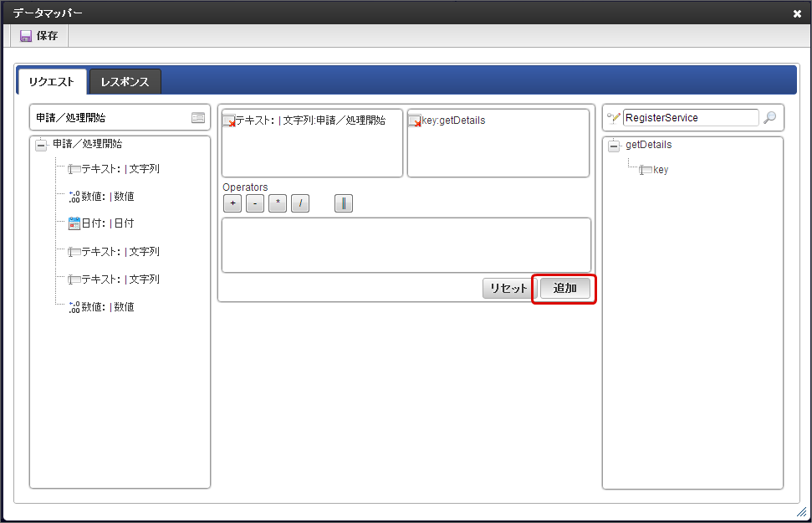Click the numeric icon of last 数値 item

[x=74, y=307]
